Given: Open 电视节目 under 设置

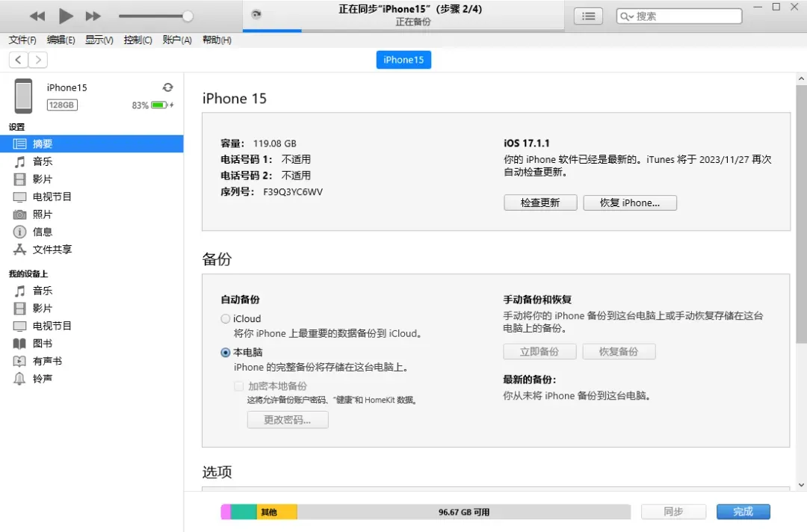Looking at the screenshot, I should point(55,197).
